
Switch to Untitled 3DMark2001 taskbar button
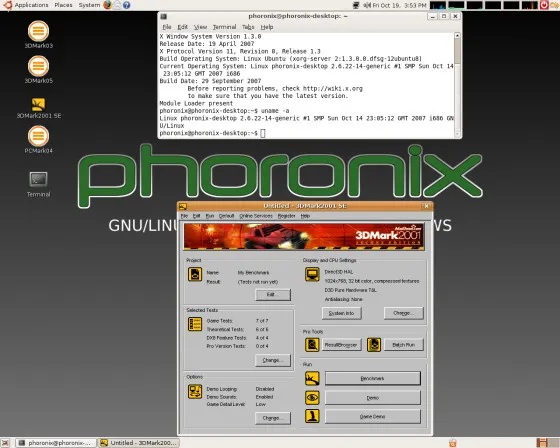(x=139, y=443)
